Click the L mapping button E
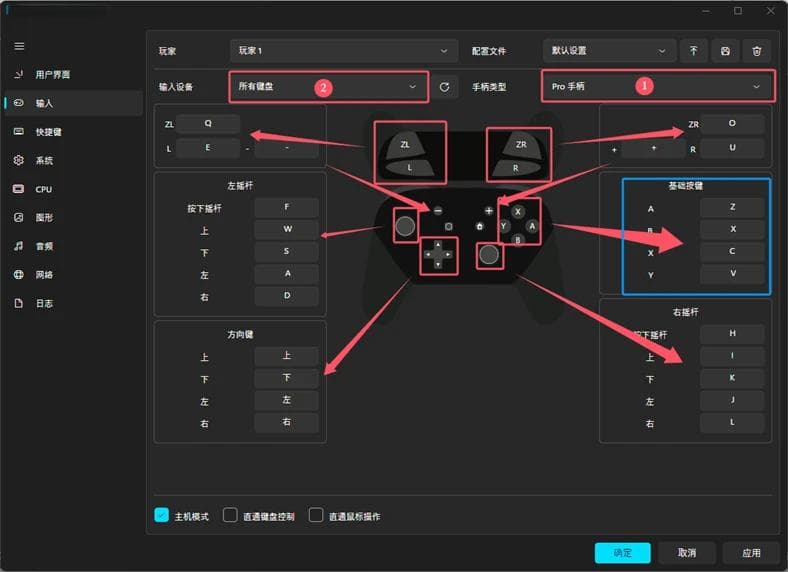 coord(208,148)
